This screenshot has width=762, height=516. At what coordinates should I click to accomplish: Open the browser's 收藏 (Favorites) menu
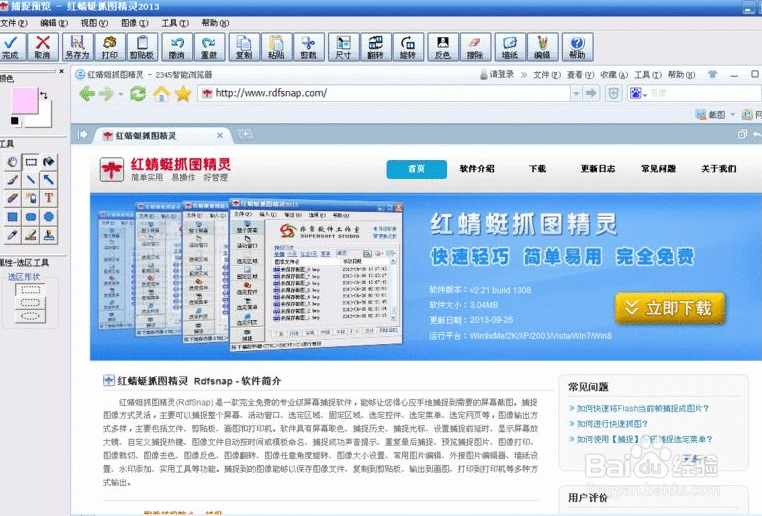click(x=614, y=75)
